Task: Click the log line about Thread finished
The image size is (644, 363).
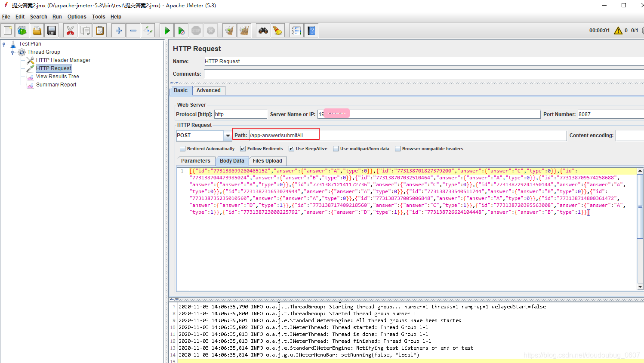Action: click(305, 341)
